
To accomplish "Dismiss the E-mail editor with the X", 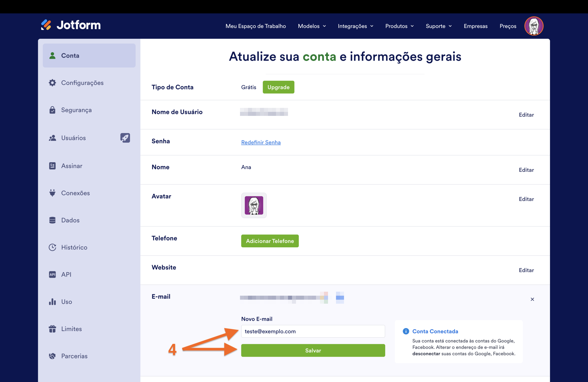I will click(532, 299).
